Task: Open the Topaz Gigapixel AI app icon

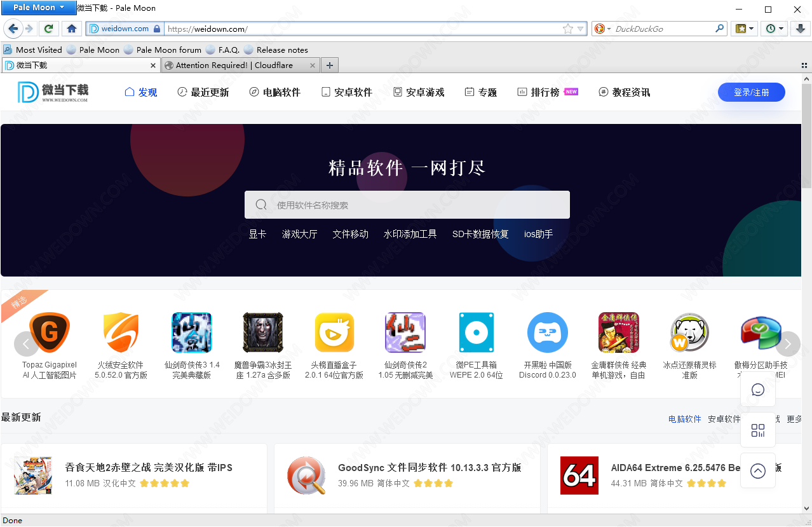Action: (50, 332)
